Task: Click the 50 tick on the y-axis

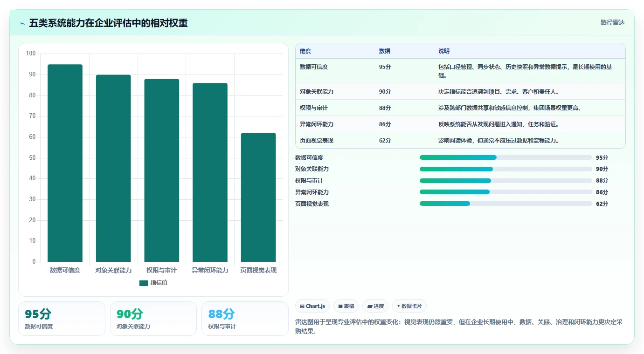Action: pos(32,158)
